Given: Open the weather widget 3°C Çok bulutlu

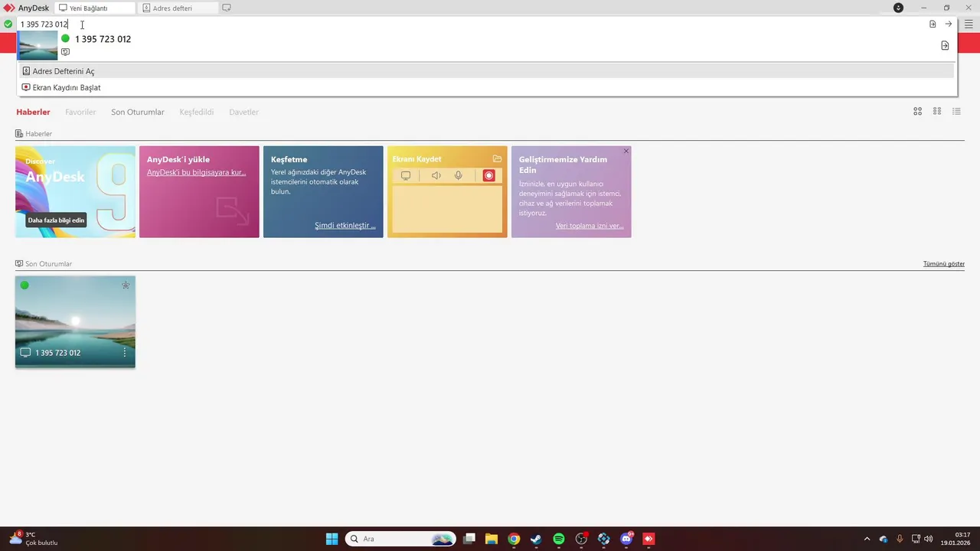Looking at the screenshot, I should [34, 539].
